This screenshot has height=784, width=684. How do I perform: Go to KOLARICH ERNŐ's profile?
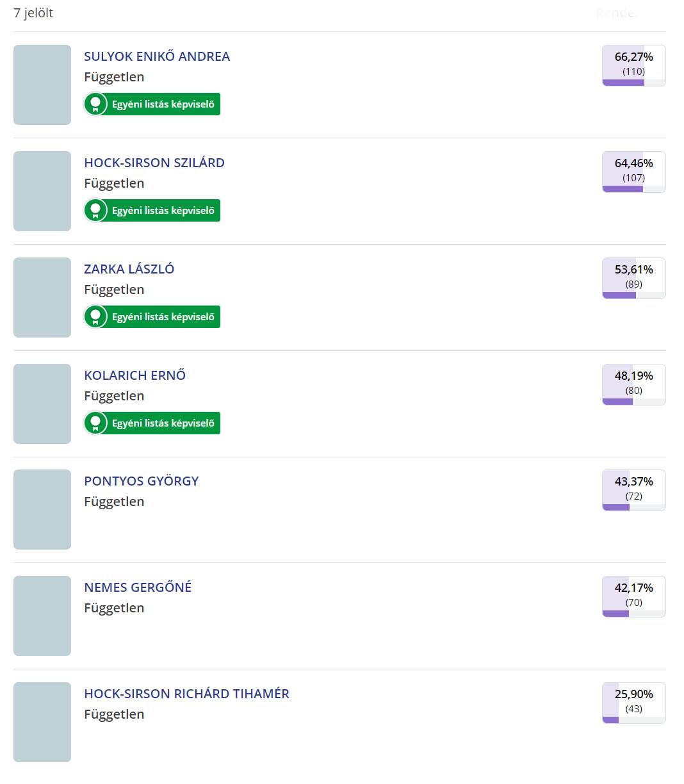(135, 375)
